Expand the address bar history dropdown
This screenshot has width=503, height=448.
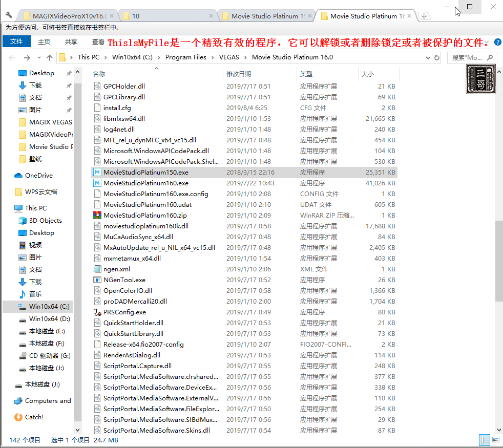pos(428,58)
